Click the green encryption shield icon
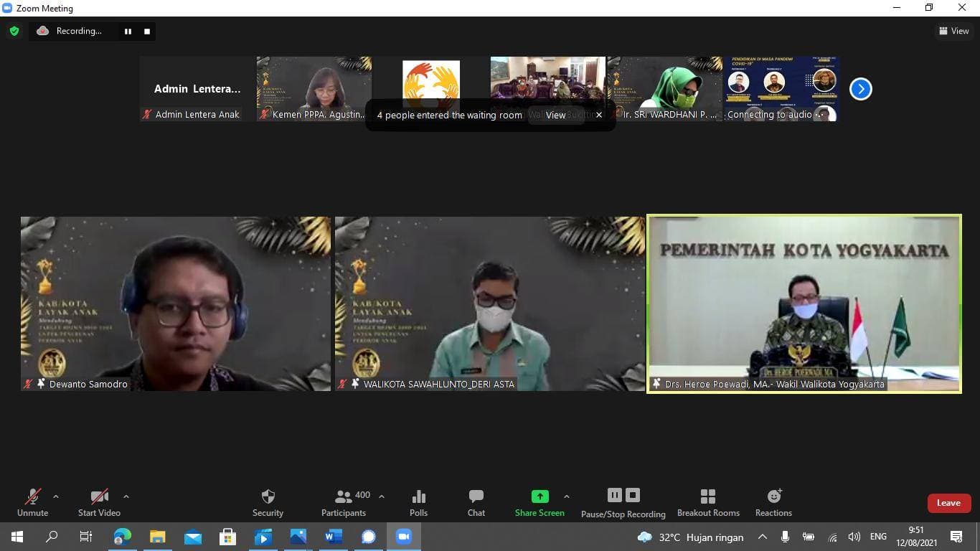 click(14, 31)
